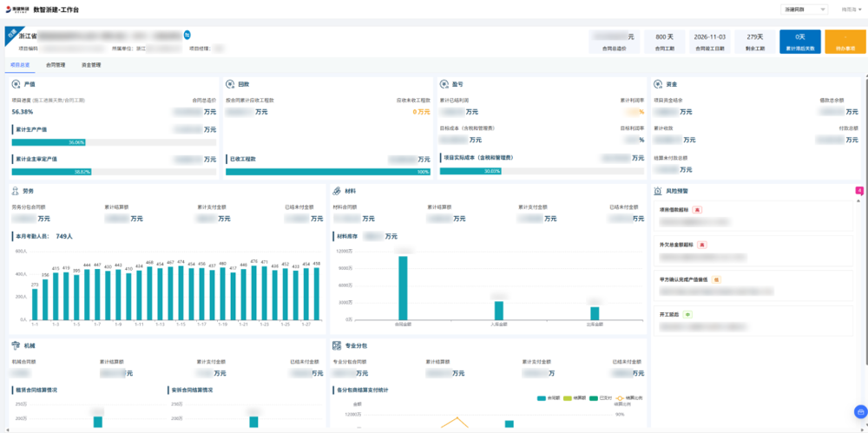Click the blue 累计滞后天数 card

[799, 42]
